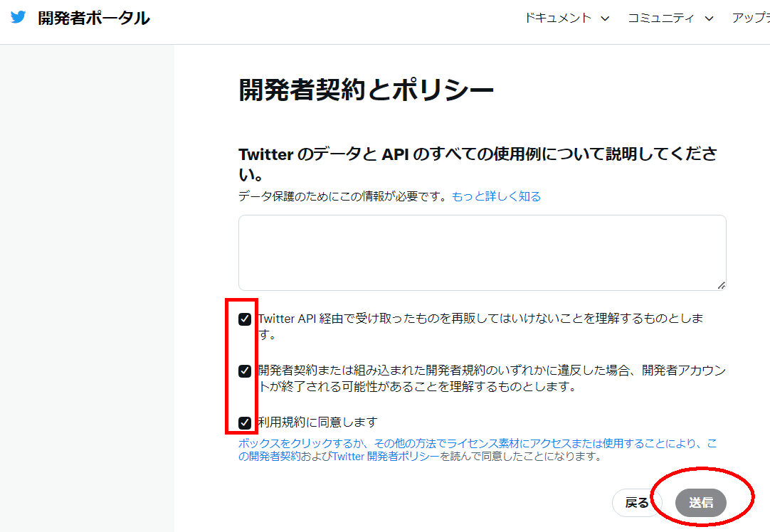This screenshot has width=770, height=532.
Task: Click the Twitter bird logo
Action: click(x=19, y=17)
